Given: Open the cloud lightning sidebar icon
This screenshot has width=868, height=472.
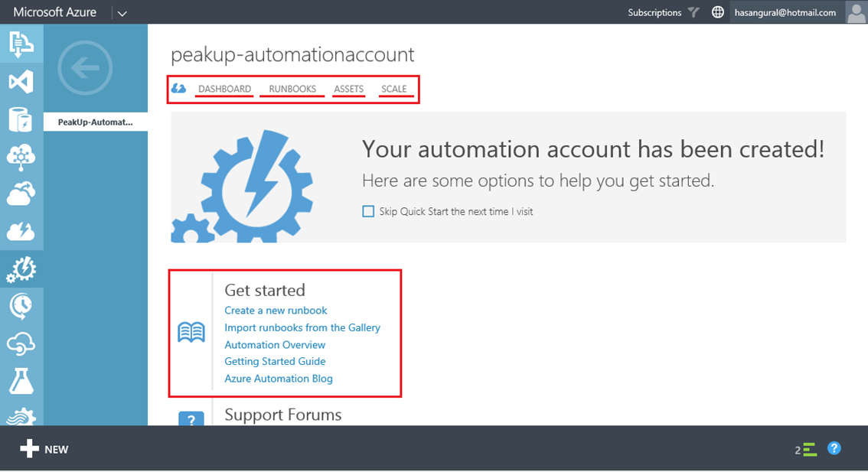Looking at the screenshot, I should pos(21,231).
